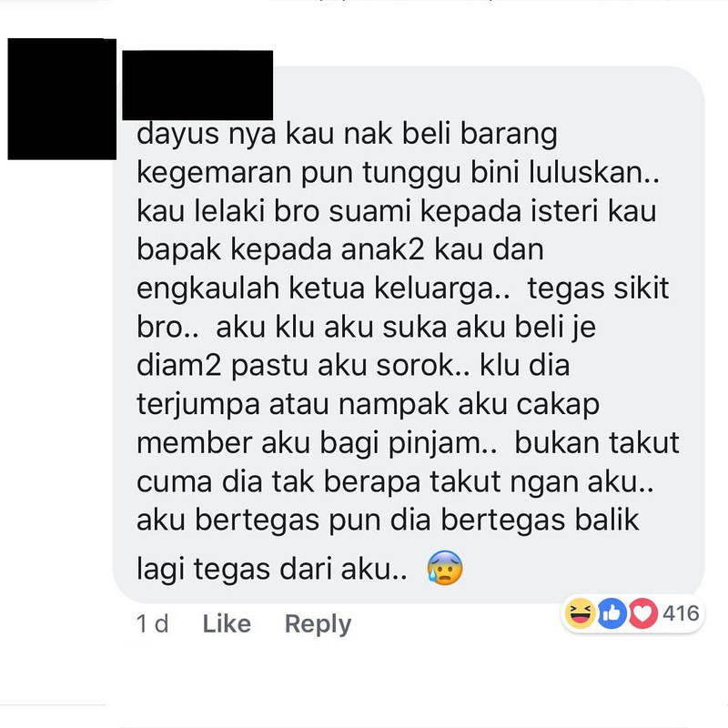Click the phrase 'bapak kepada anak2 kau dan'
The height and width of the screenshot is (728, 728).
(339, 249)
